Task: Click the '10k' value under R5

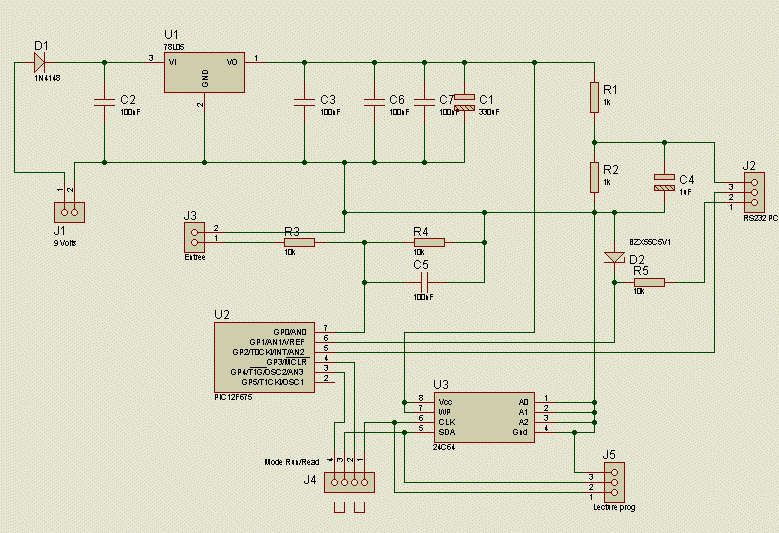Action: pos(639,292)
